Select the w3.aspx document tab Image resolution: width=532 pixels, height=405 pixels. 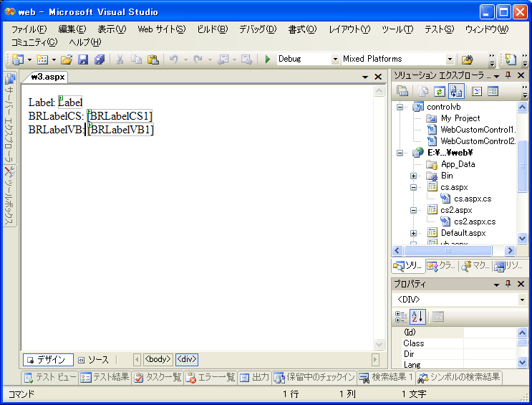point(48,77)
